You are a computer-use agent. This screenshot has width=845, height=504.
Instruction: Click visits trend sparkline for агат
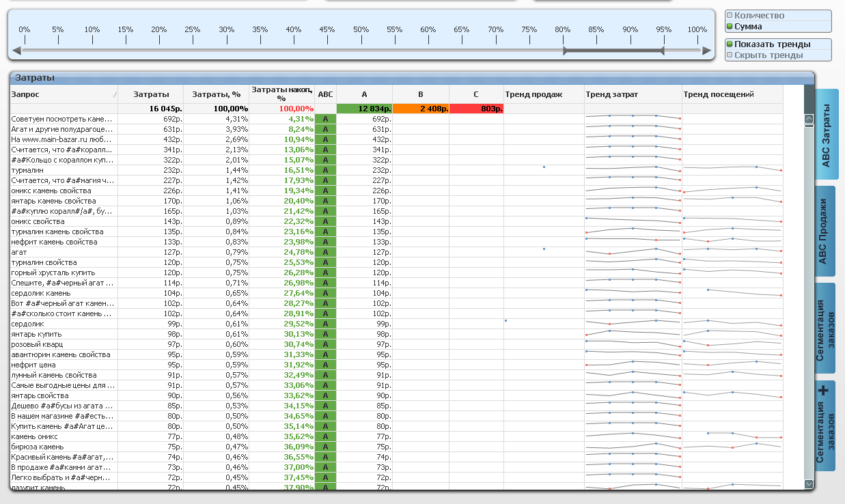pos(732,252)
